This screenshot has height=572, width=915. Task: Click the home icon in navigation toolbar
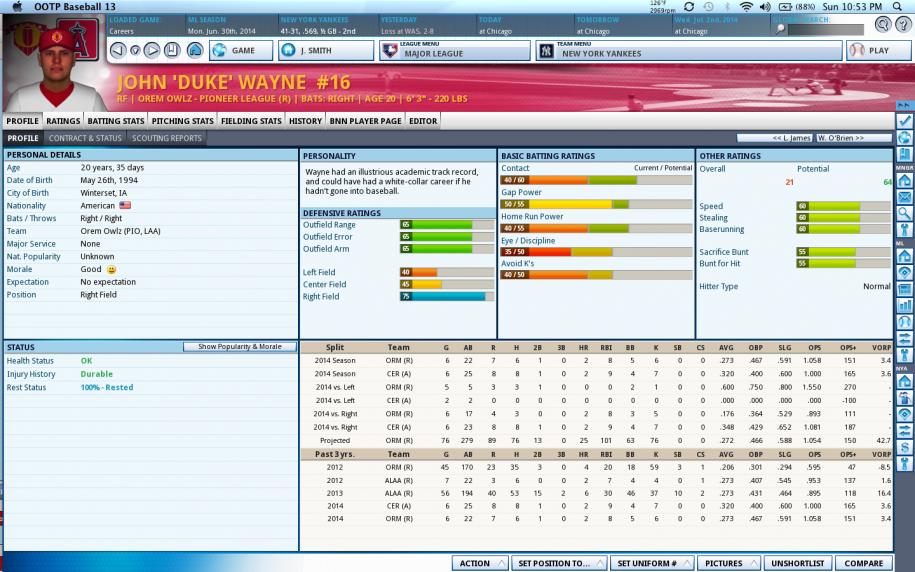click(194, 50)
